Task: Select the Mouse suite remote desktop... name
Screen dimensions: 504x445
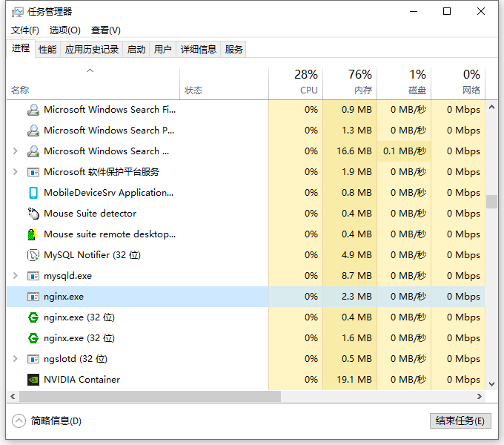Action: point(110,234)
